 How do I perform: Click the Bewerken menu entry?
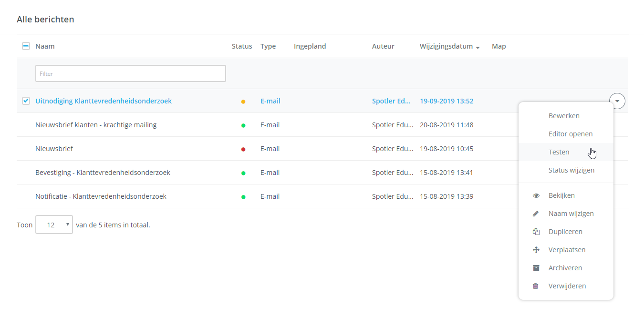564,116
